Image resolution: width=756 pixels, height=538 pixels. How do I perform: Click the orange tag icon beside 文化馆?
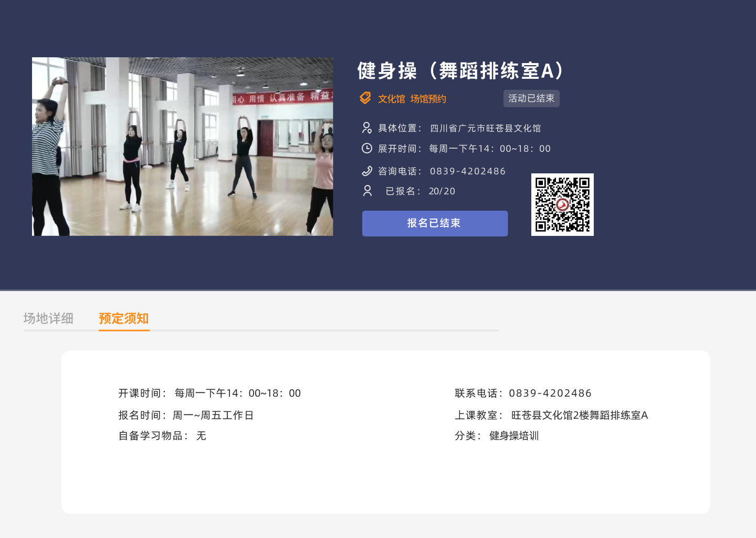(365, 98)
